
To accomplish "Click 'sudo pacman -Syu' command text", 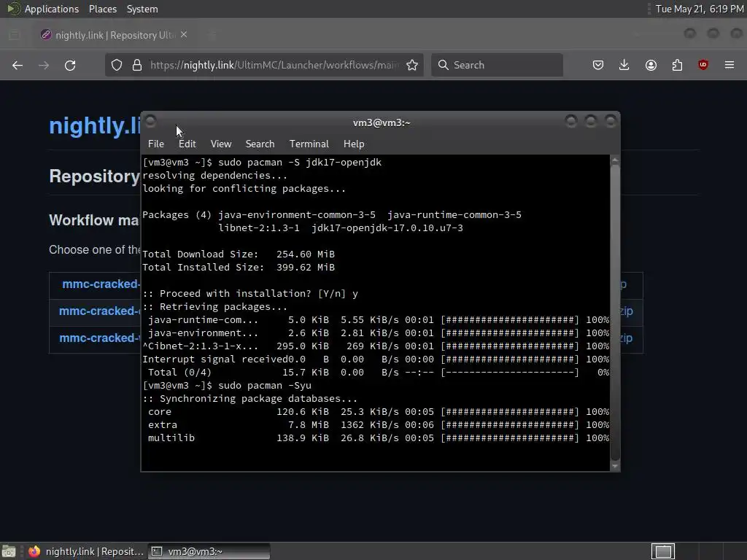I will tap(264, 385).
